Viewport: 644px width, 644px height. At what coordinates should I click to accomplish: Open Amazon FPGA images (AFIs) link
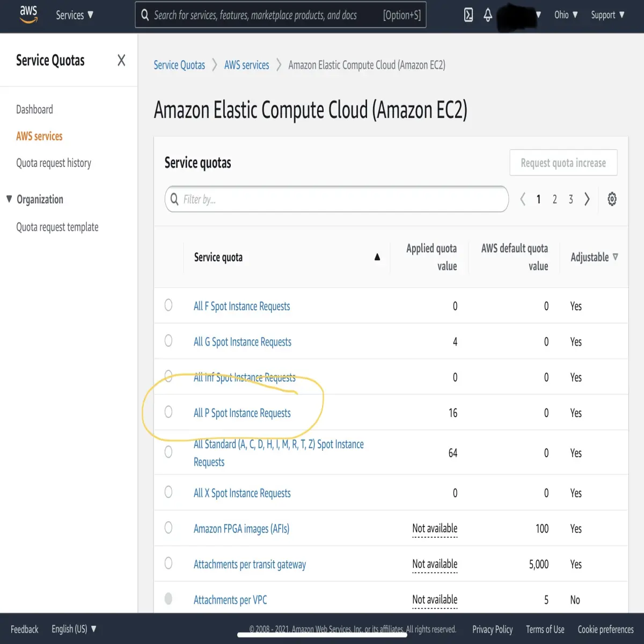pos(241,529)
